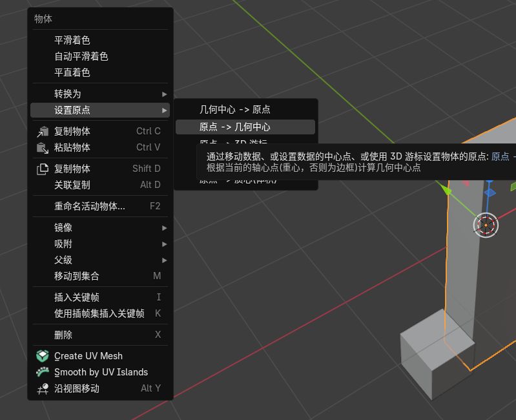
Task: Select 平滑着色 in the object menu
Action: [x=100, y=40]
